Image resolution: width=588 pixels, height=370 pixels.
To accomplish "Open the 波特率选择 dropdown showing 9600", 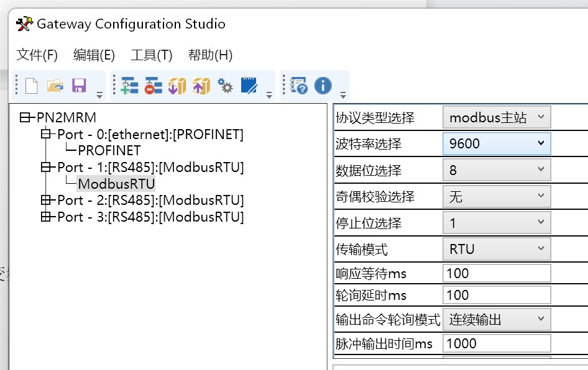I will click(x=496, y=143).
